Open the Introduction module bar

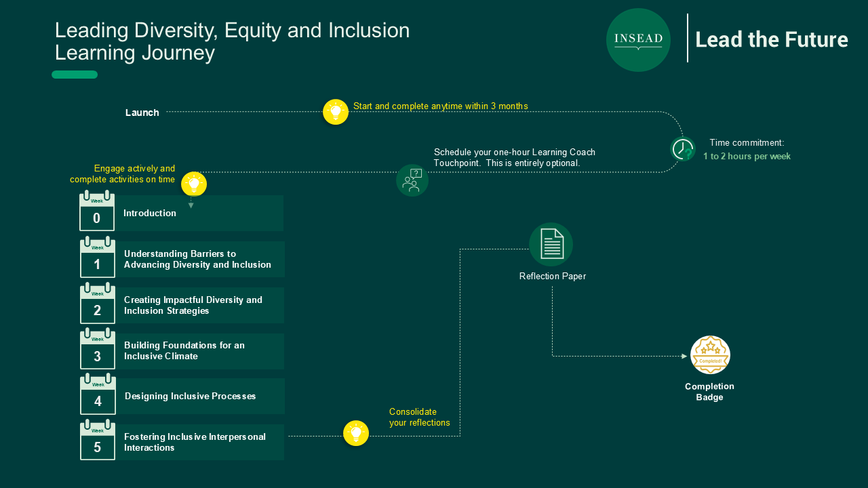[x=199, y=213]
